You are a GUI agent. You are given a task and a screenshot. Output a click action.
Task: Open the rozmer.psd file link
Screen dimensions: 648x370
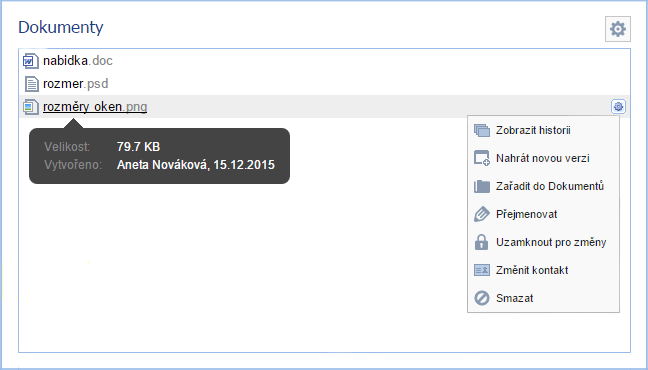(x=76, y=84)
